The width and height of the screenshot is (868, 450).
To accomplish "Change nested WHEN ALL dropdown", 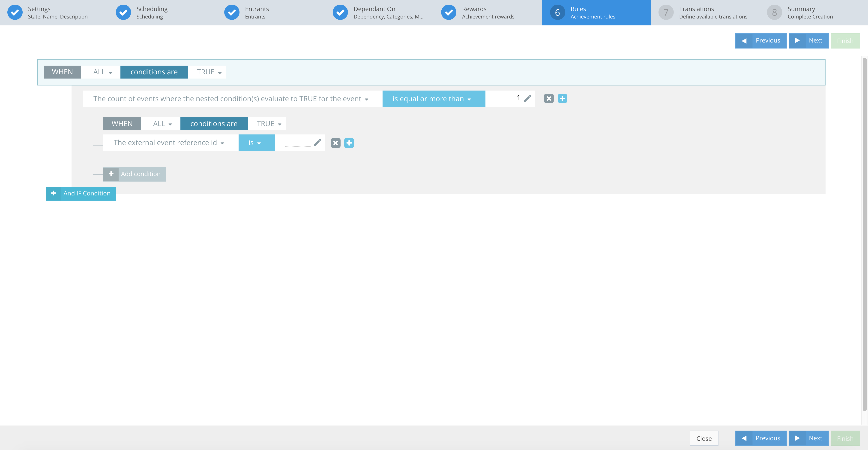I will pyautogui.click(x=162, y=124).
